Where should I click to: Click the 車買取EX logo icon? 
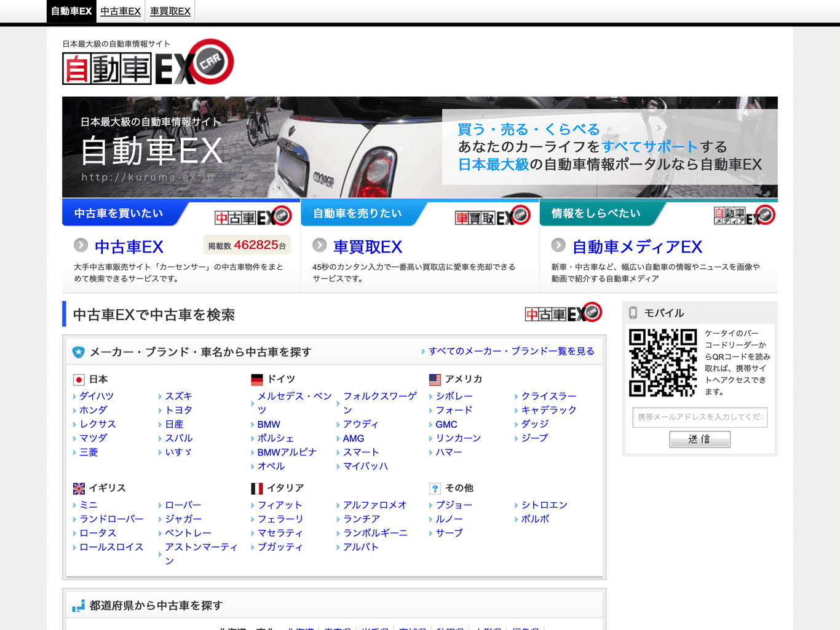[492, 216]
